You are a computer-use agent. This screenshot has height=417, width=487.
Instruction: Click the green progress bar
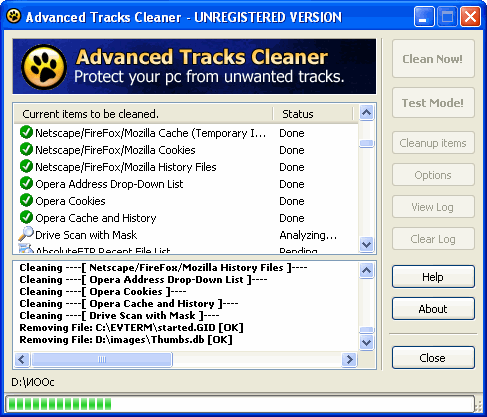click(240, 404)
